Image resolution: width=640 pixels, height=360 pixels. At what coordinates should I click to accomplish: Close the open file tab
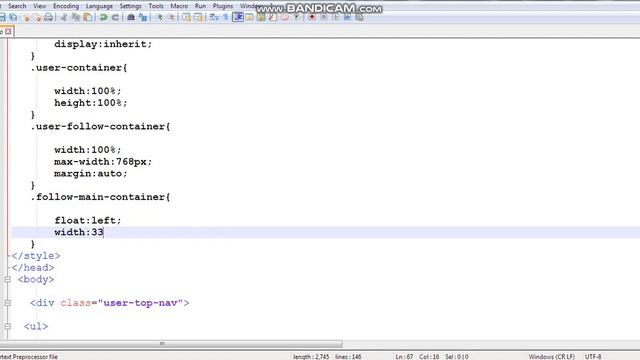click(x=8, y=31)
